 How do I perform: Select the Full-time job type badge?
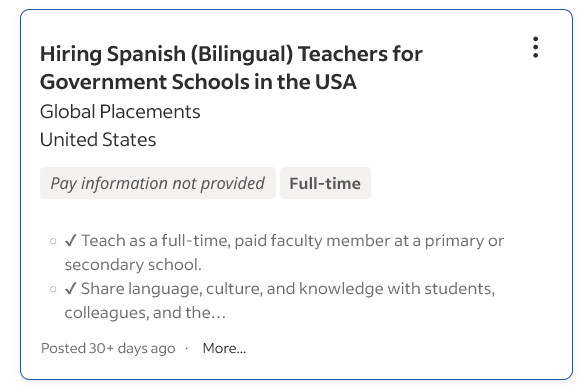click(x=325, y=183)
